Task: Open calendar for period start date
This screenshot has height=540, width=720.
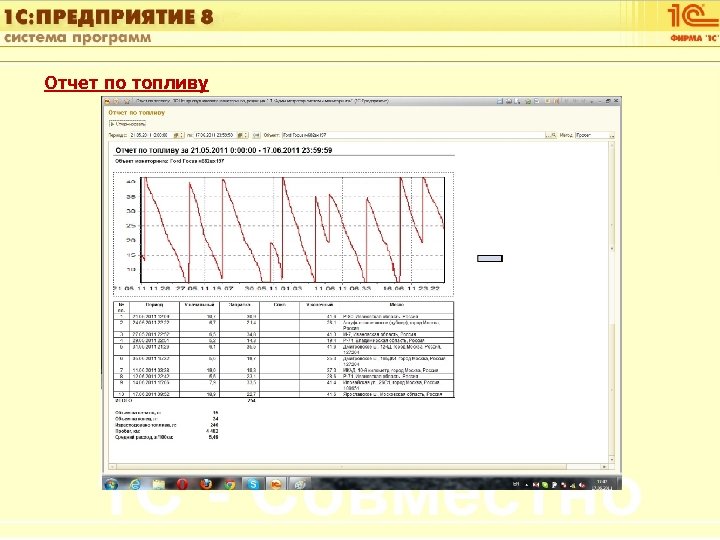Action: point(175,135)
